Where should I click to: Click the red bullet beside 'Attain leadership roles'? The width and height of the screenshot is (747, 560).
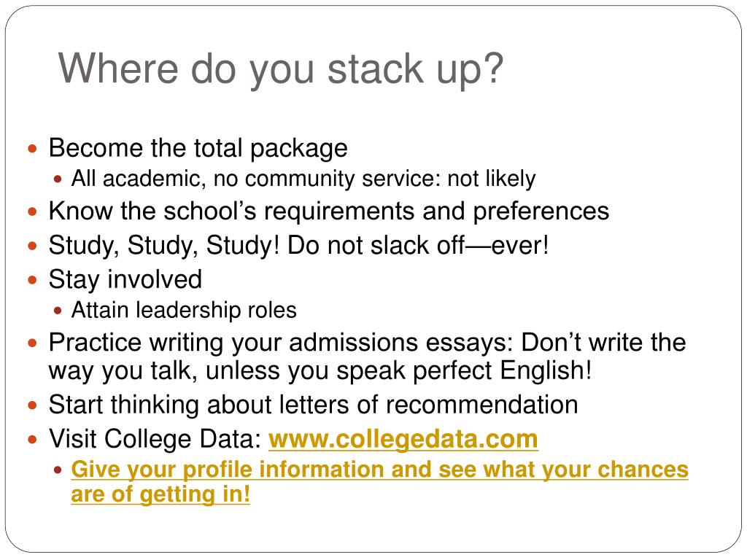pos(58,311)
